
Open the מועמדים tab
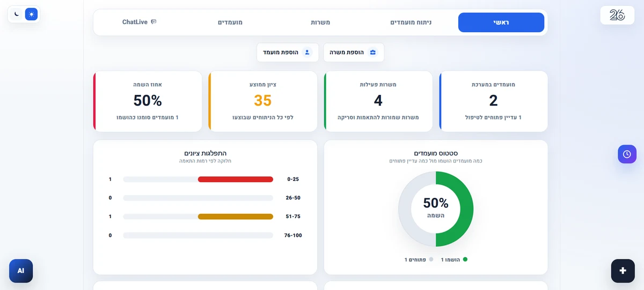(230, 23)
